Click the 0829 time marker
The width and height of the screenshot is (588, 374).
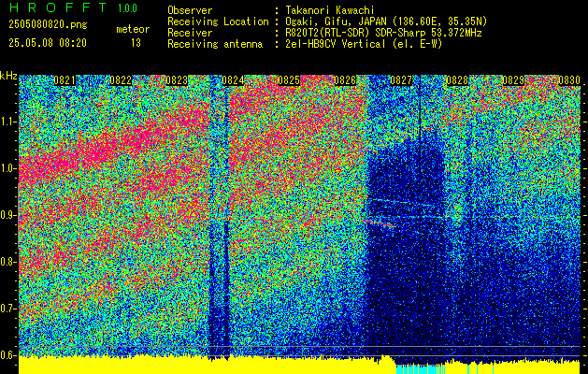tap(513, 80)
